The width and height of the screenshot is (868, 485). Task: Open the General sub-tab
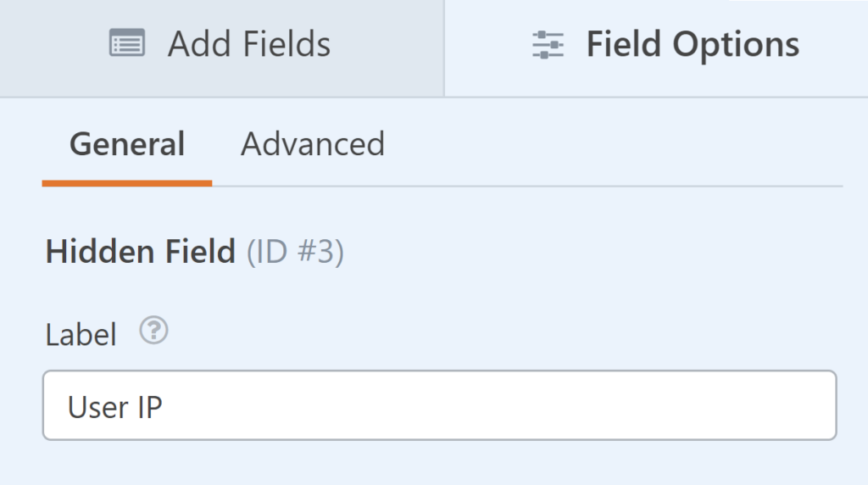point(127,144)
